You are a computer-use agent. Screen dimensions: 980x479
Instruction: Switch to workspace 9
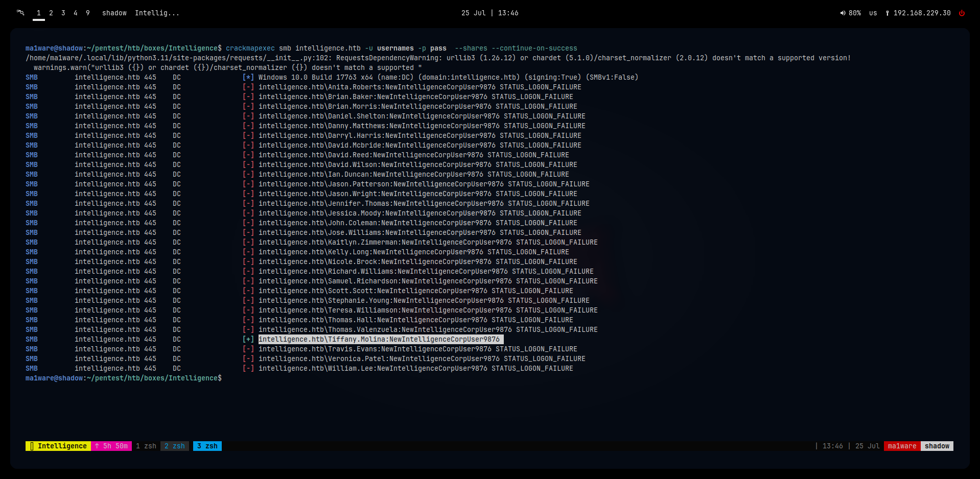click(x=88, y=13)
